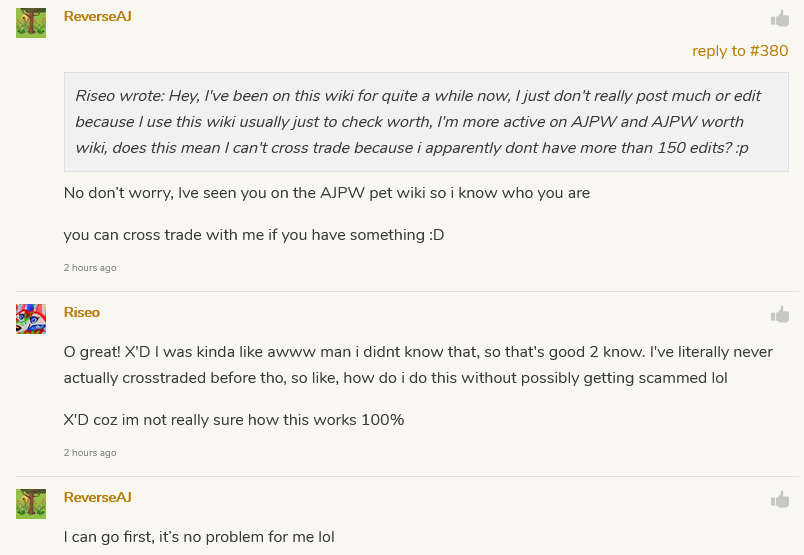Image resolution: width=804 pixels, height=555 pixels.
Task: Open ReverseAJ's avatar on the first comment
Action: click(31, 22)
